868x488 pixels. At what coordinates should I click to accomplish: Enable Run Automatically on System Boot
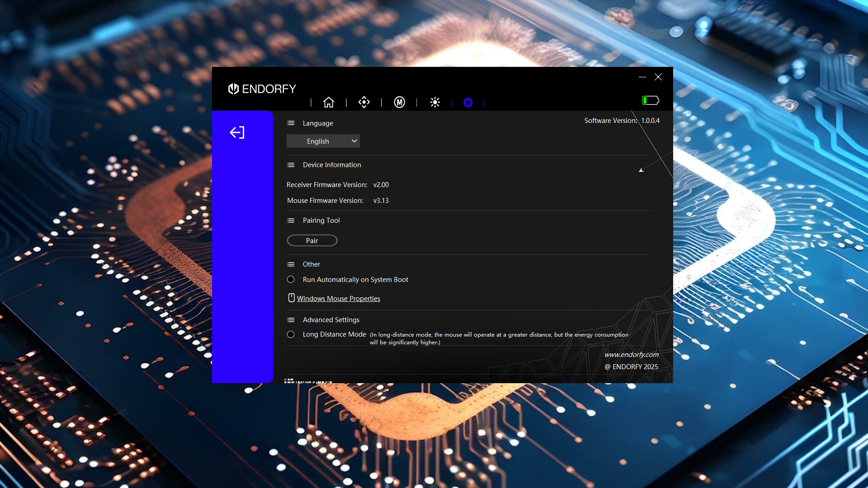291,280
